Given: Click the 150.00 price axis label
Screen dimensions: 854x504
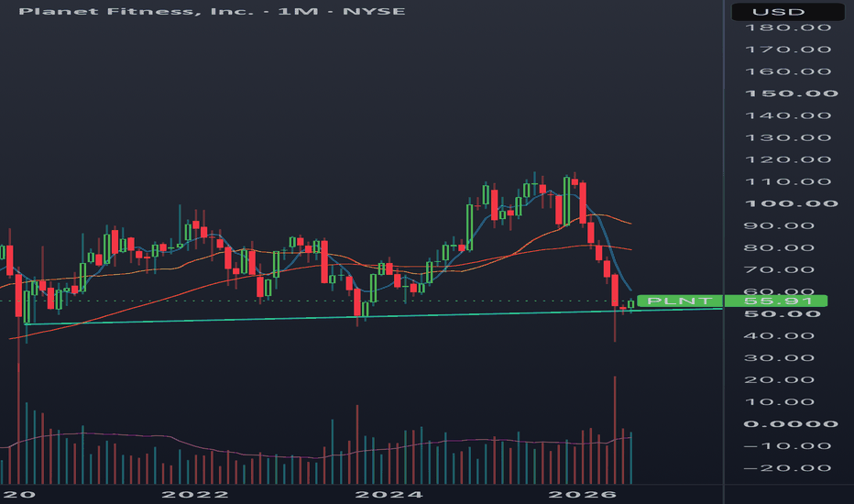Looking at the screenshot, I should tap(791, 93).
